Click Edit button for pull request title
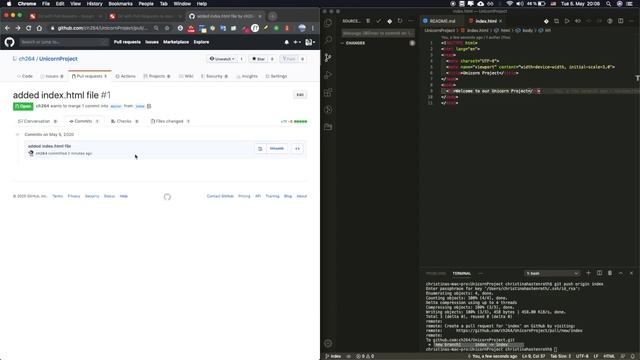Image resolution: width=640 pixels, height=360 pixels. [x=300, y=95]
